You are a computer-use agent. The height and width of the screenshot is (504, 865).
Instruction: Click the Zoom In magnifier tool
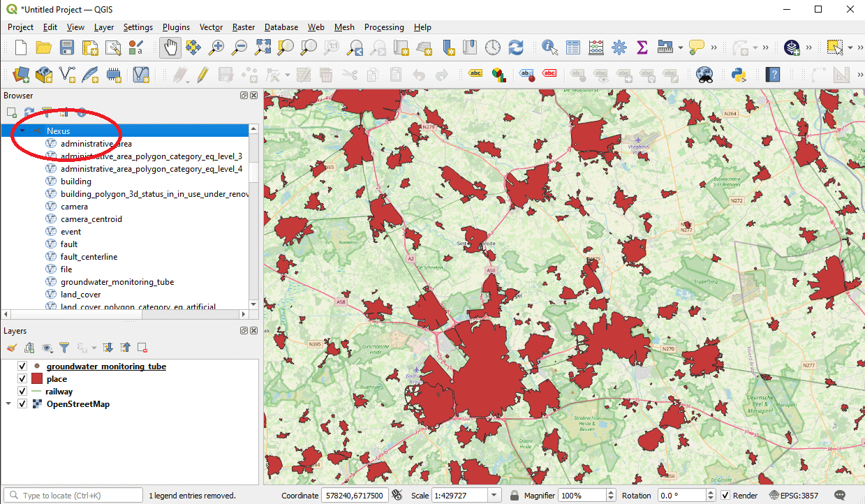216,47
